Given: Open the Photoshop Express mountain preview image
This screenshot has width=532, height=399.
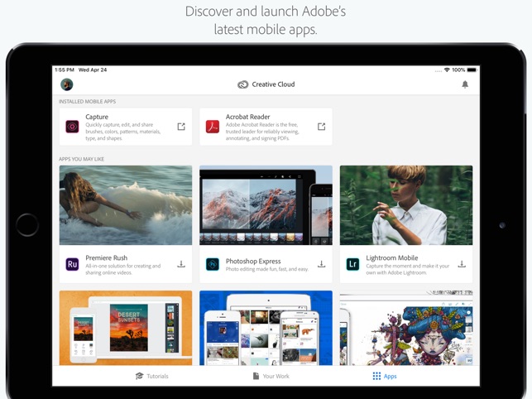Looking at the screenshot, I should tap(266, 205).
